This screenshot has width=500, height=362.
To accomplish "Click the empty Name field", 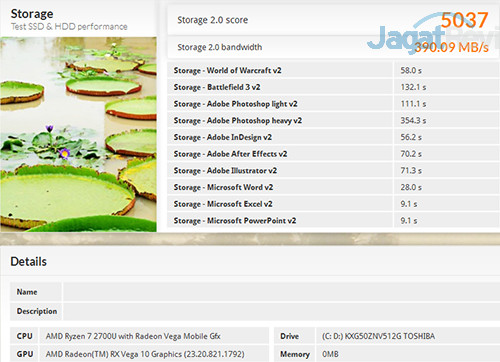I will click(x=282, y=292).
